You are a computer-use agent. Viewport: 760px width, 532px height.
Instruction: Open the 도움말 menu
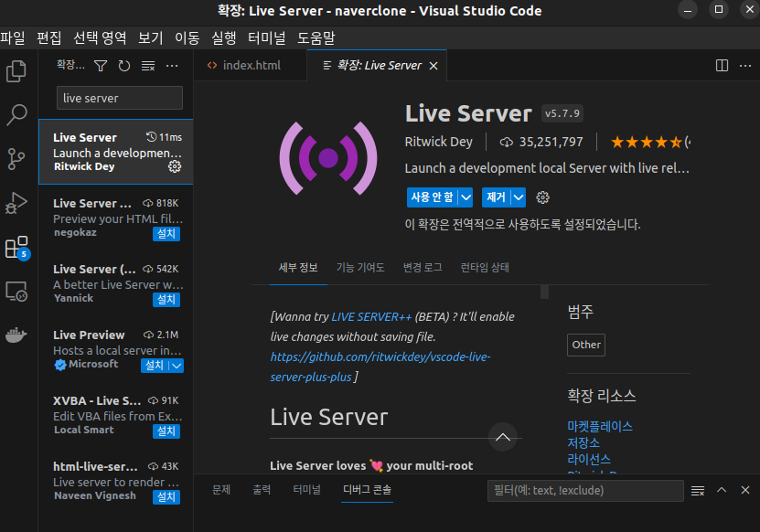click(x=316, y=37)
